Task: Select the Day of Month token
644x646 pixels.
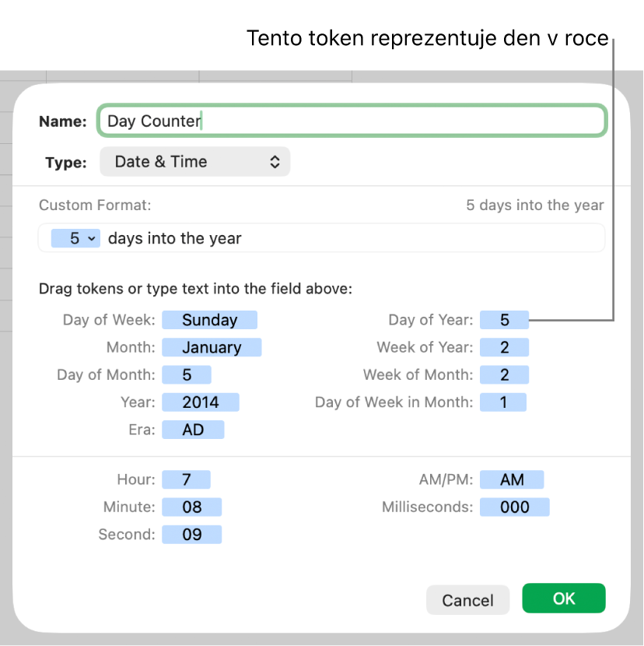Action: click(x=187, y=374)
